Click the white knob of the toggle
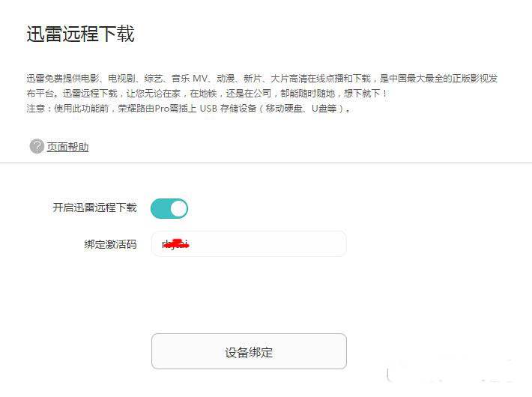This screenshot has width=532, height=397. pos(178,208)
